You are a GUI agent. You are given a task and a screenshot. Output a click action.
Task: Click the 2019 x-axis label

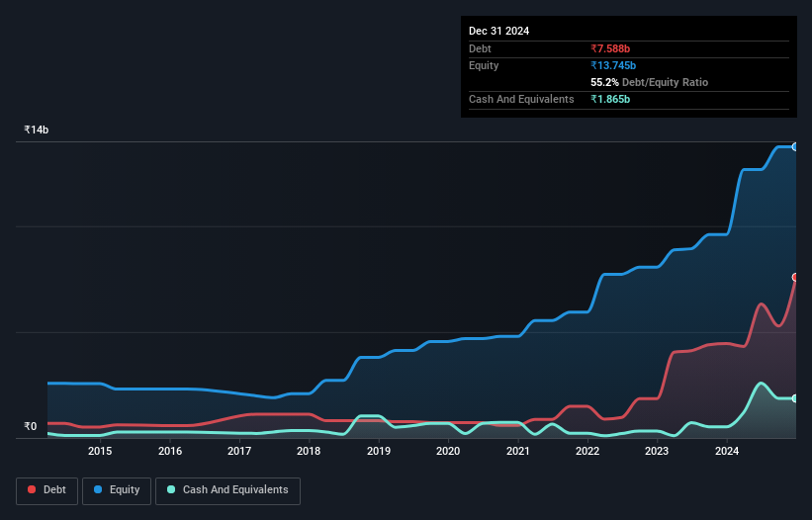(379, 451)
